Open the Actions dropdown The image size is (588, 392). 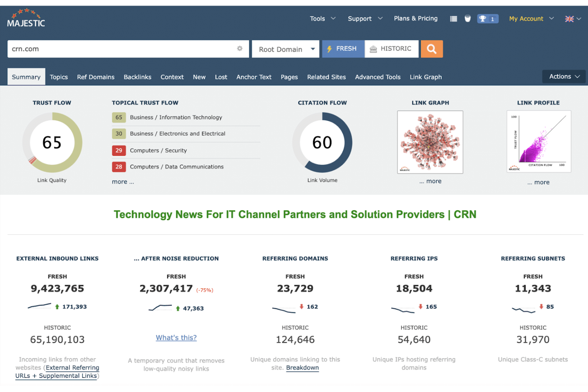564,77
